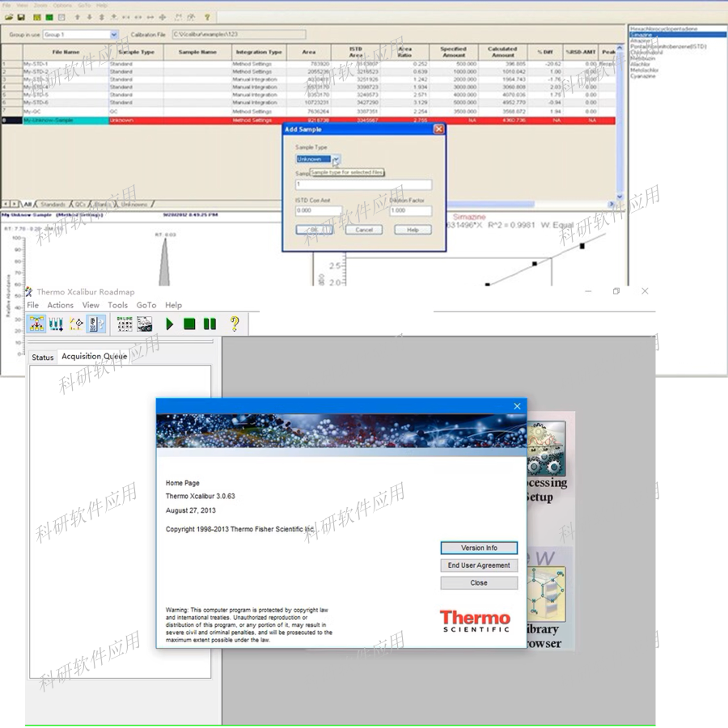Click the Integration Type column header
The width and height of the screenshot is (728, 728).
(259, 52)
